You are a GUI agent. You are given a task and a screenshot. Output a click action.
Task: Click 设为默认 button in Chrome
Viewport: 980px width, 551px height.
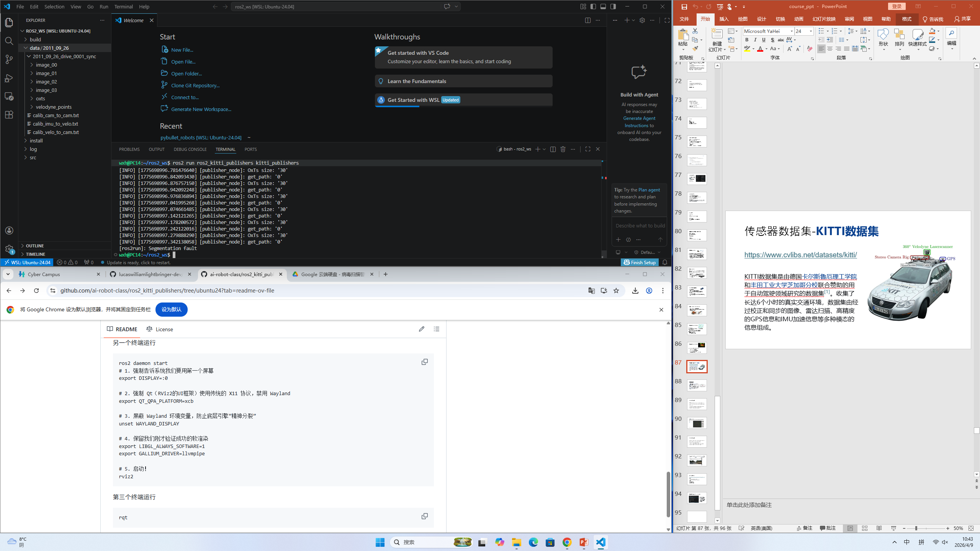coord(171,309)
